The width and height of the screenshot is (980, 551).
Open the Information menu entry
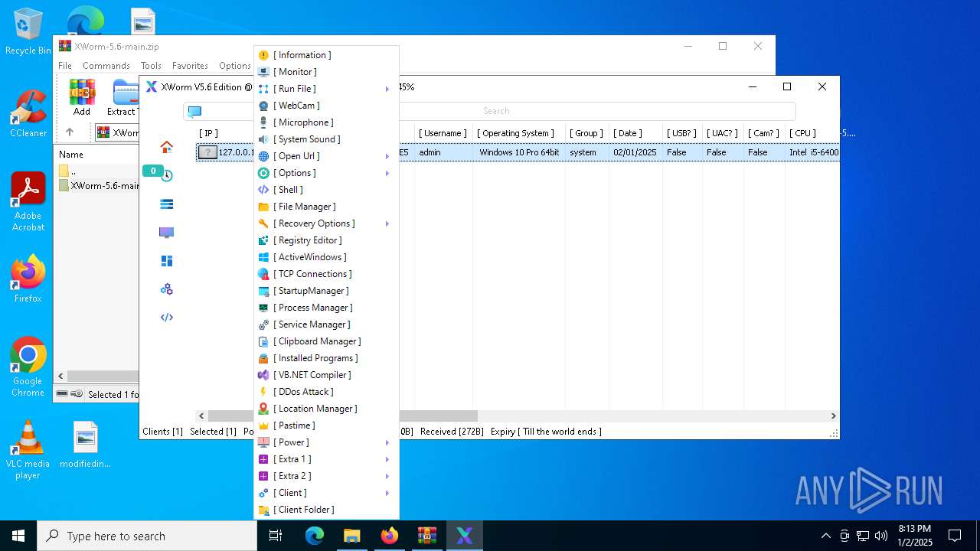click(x=326, y=55)
